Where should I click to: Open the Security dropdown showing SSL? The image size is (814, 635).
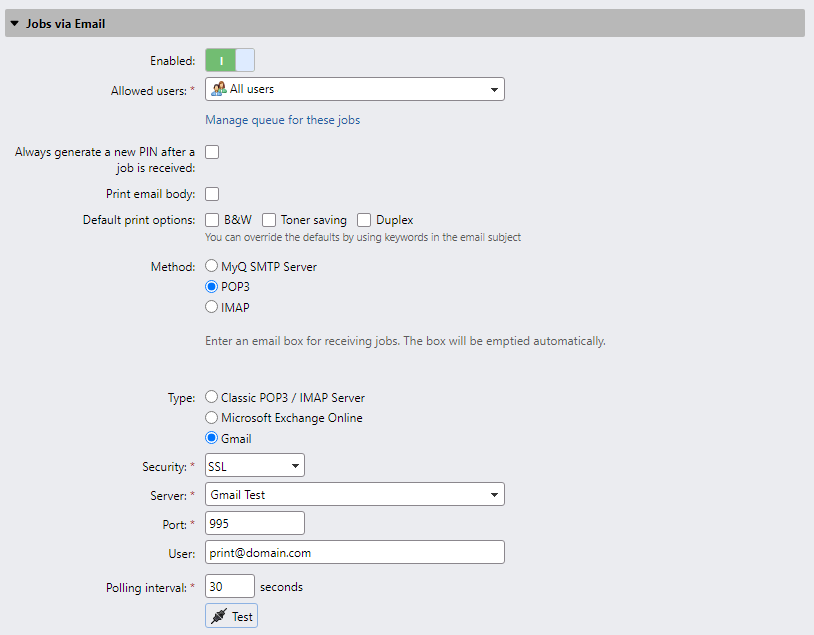[x=293, y=465]
